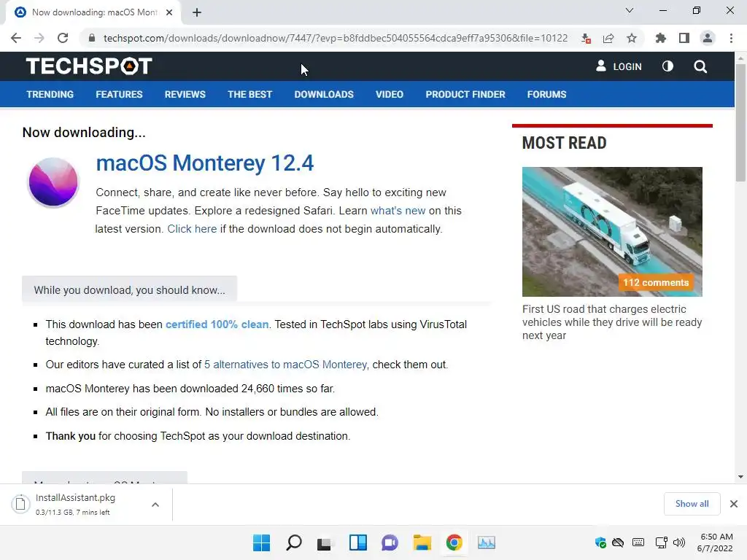This screenshot has width=747, height=560.
Task: Open a new browser tab
Action: coord(197,12)
